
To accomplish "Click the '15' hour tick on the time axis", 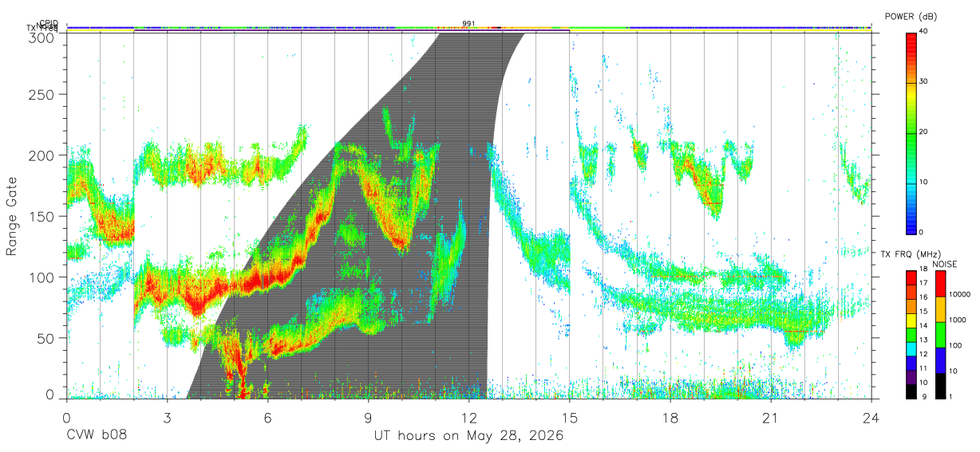I will coord(569,417).
